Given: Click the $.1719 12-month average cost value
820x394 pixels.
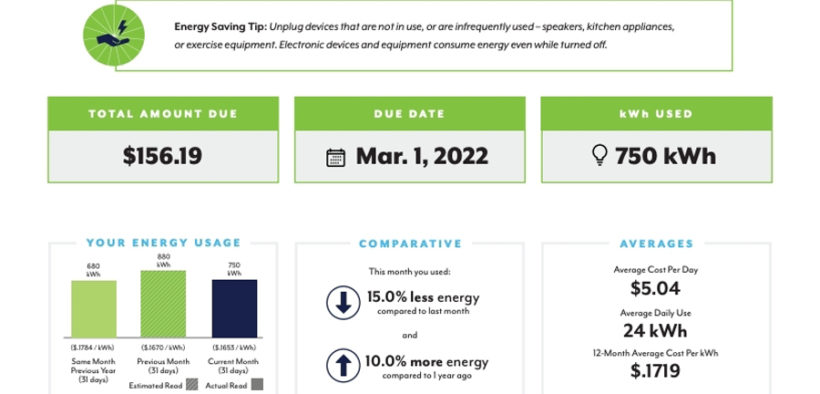Looking at the screenshot, I should click(655, 370).
